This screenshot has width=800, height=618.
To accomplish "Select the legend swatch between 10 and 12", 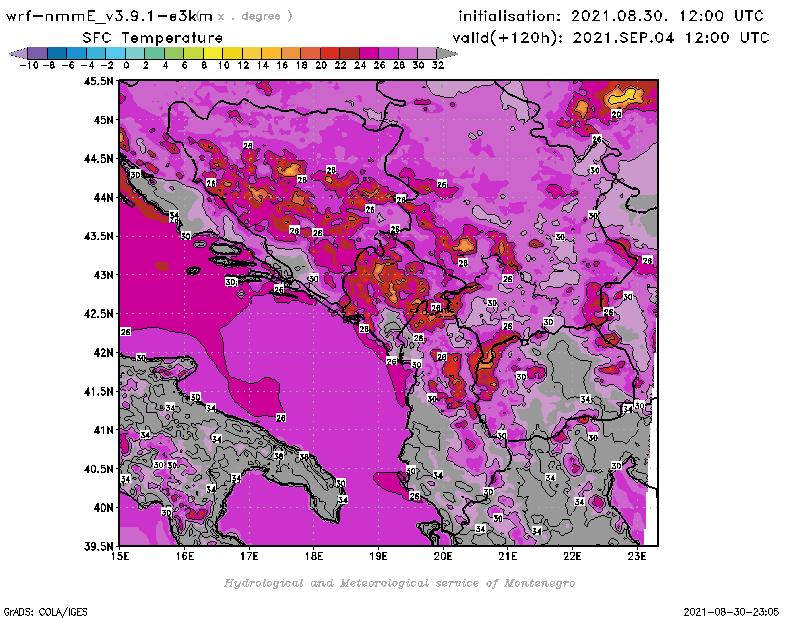I will 232,53.
